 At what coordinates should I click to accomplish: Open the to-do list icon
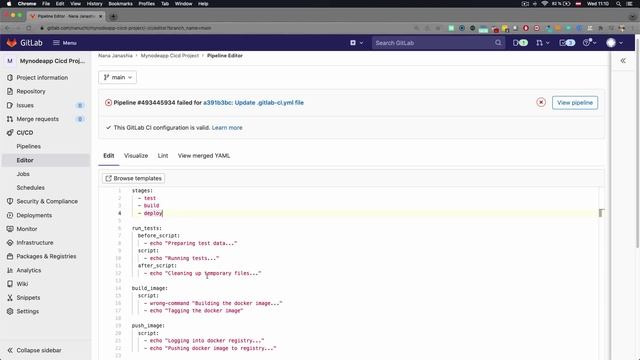coord(567,43)
